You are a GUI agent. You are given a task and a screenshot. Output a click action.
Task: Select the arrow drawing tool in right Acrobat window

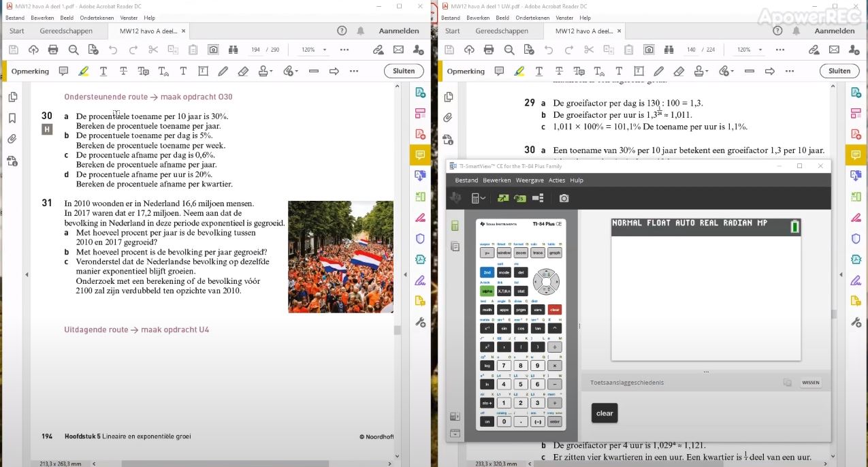[770, 71]
